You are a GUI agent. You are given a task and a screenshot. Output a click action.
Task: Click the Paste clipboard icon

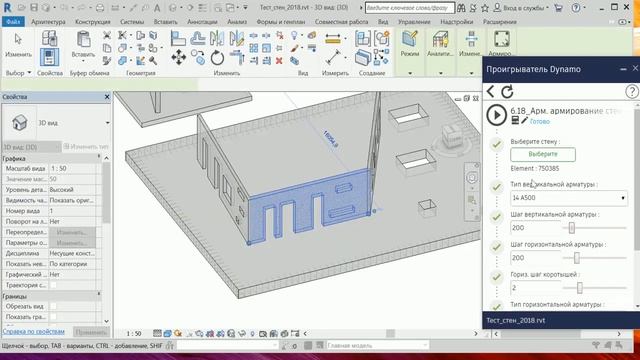point(83,39)
